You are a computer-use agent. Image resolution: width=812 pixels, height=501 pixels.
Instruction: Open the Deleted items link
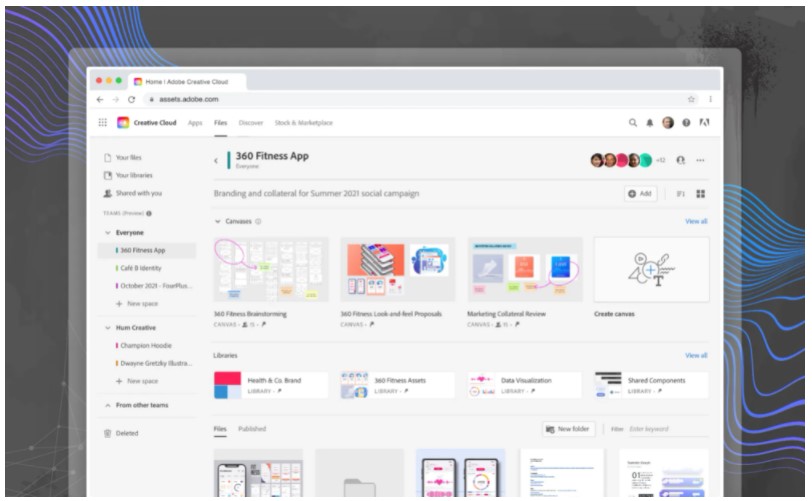127,433
